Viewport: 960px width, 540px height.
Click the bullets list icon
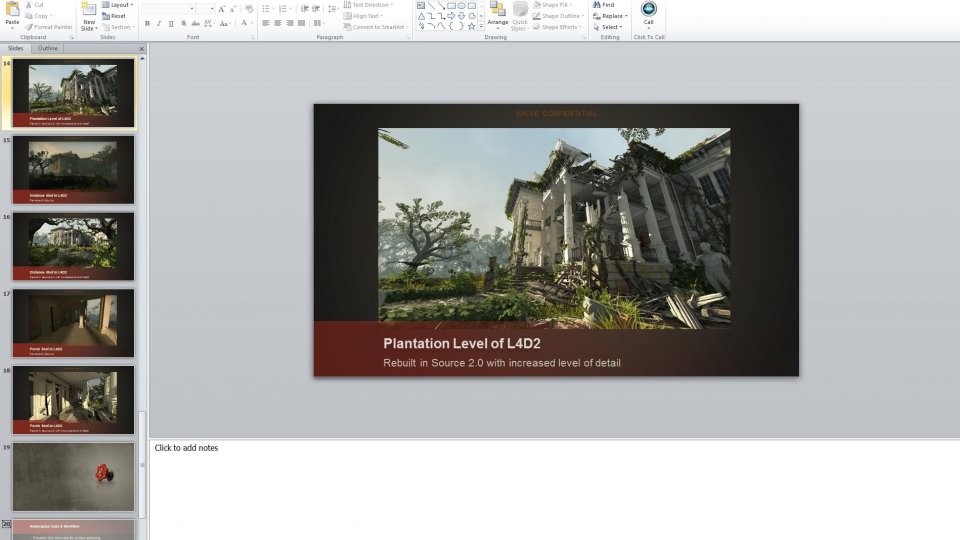(267, 9)
